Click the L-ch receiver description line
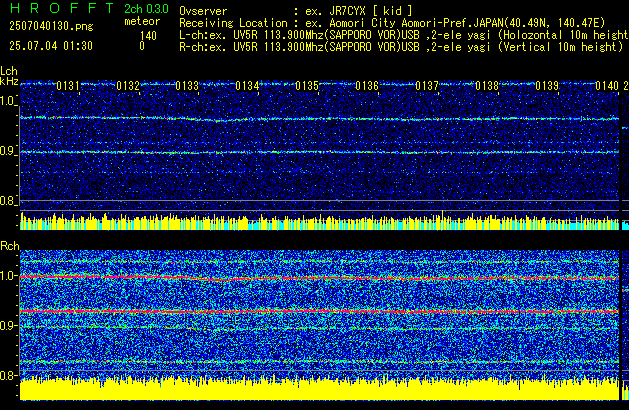 click(x=404, y=35)
